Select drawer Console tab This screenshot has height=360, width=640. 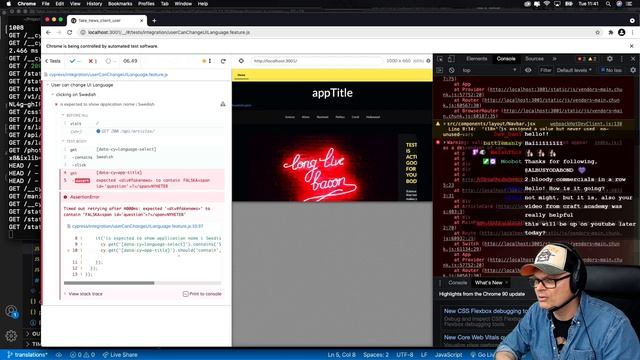click(x=457, y=282)
